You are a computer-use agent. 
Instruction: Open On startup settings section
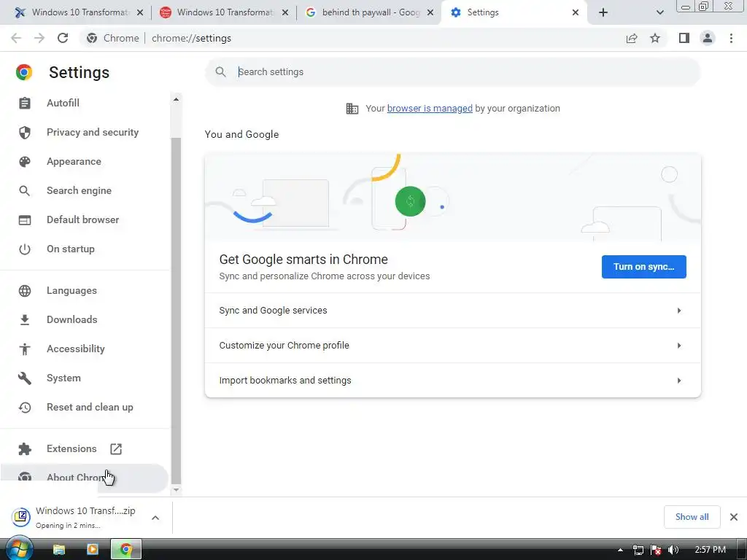[x=71, y=249]
